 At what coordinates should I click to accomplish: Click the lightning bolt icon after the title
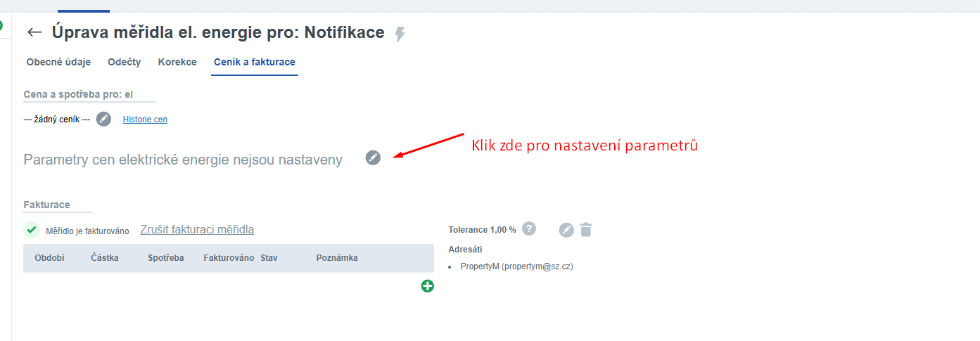tap(400, 34)
